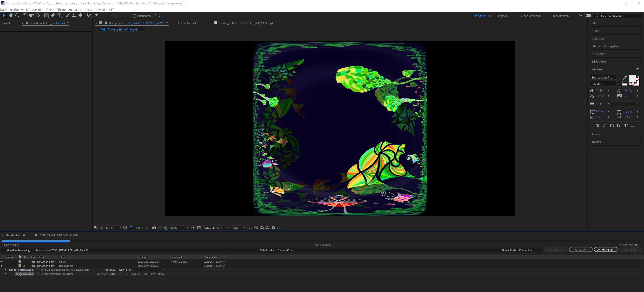Select the Puppet Pin tool

[x=96, y=16]
